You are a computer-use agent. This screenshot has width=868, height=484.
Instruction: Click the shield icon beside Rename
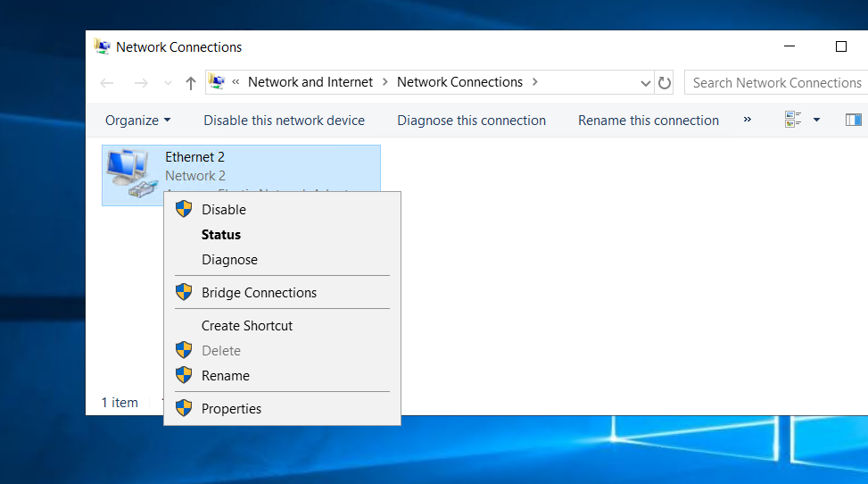point(184,375)
